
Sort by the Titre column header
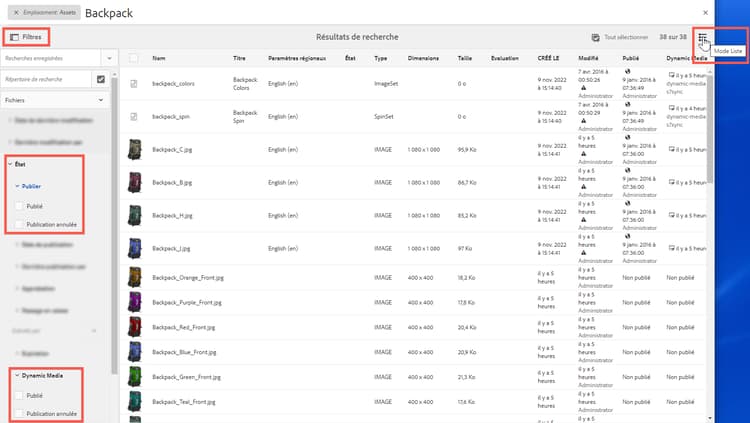point(239,58)
